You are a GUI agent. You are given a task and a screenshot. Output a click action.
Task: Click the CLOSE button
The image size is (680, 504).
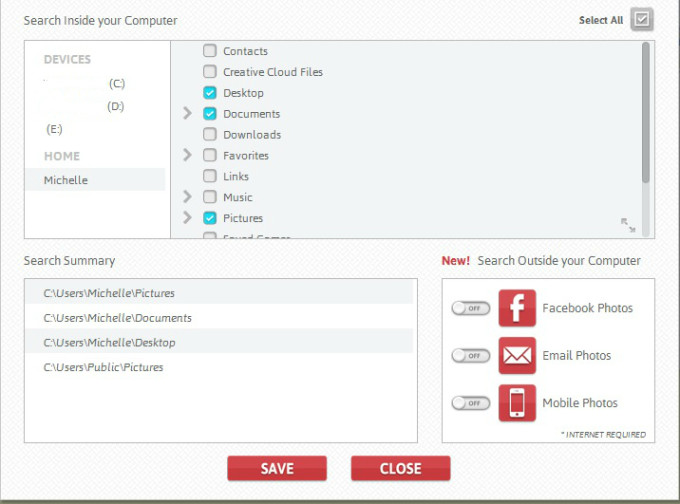click(x=401, y=468)
